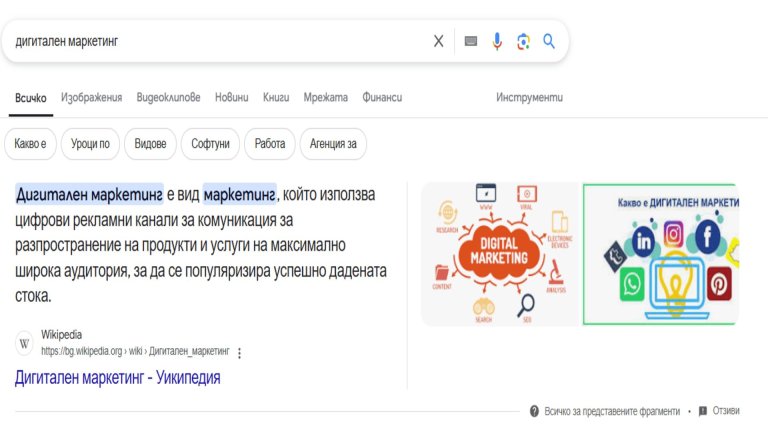Click the blue magnifier search icon
768x432 pixels.
click(x=549, y=41)
